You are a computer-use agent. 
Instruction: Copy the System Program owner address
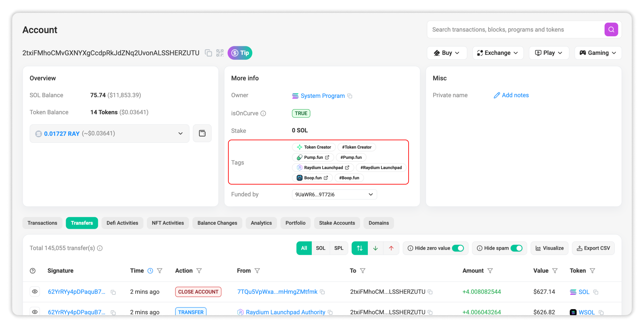pyautogui.click(x=350, y=96)
